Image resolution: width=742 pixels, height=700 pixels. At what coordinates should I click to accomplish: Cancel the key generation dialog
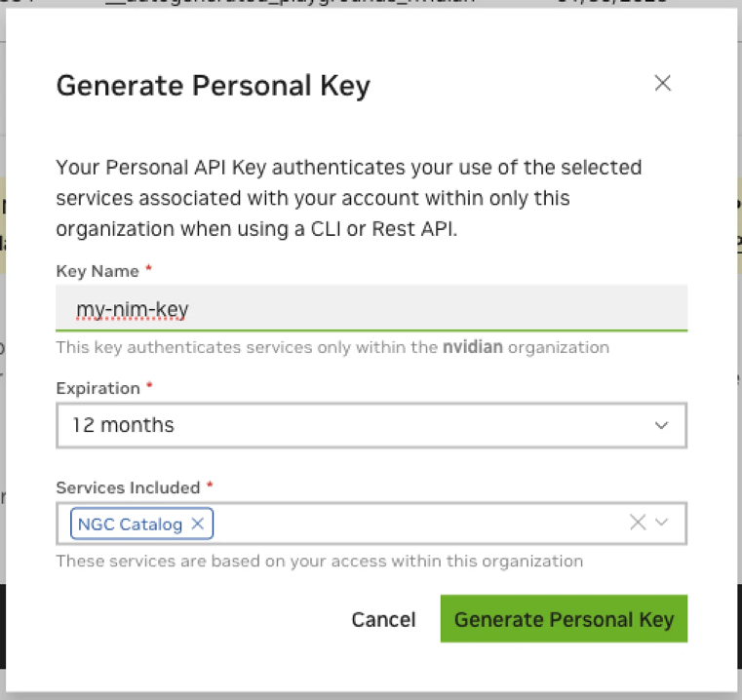(x=383, y=619)
